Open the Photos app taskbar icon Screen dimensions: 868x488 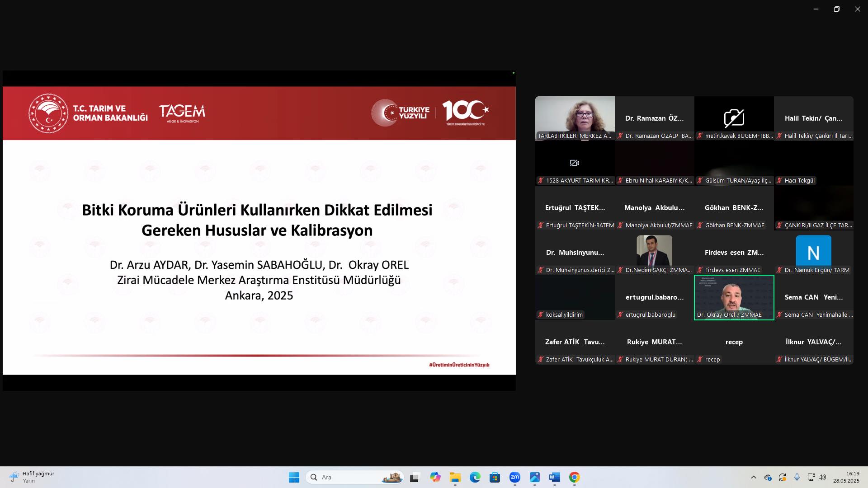534,477
